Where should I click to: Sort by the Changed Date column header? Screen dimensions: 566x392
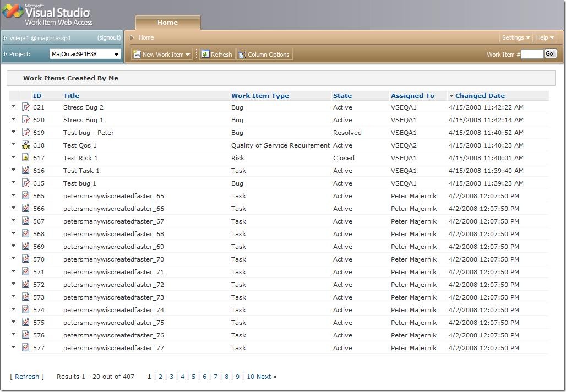[x=480, y=96]
